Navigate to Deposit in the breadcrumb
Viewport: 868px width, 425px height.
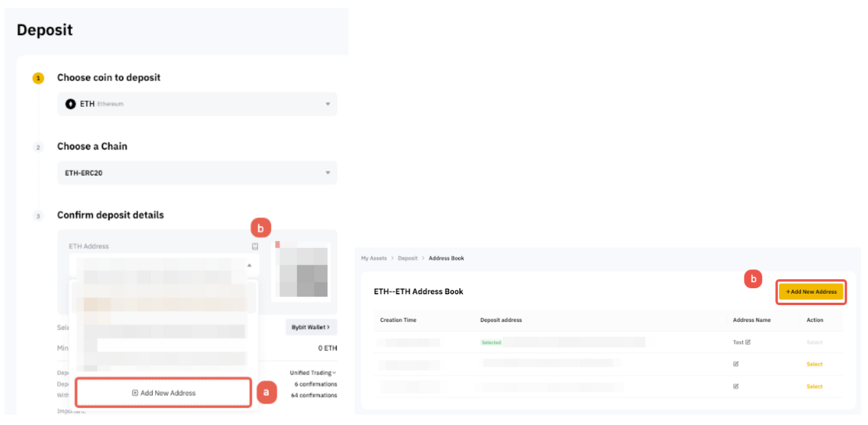[407, 259]
